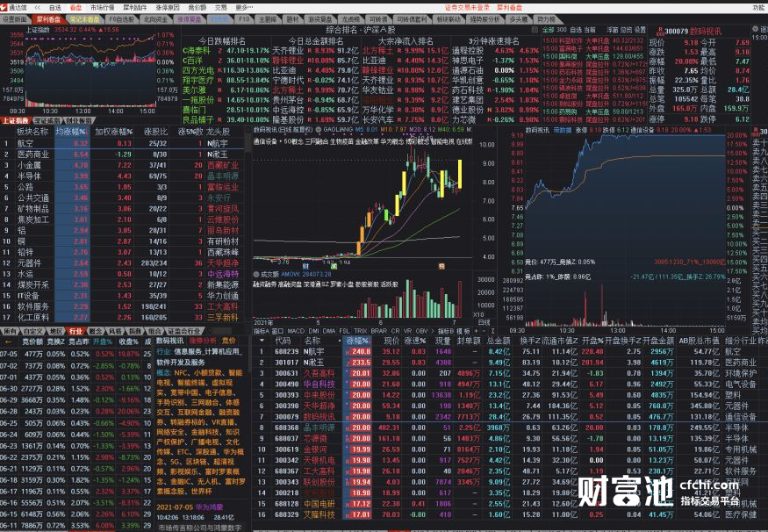Click the 日线 period selector under K-line

tap(484, 322)
